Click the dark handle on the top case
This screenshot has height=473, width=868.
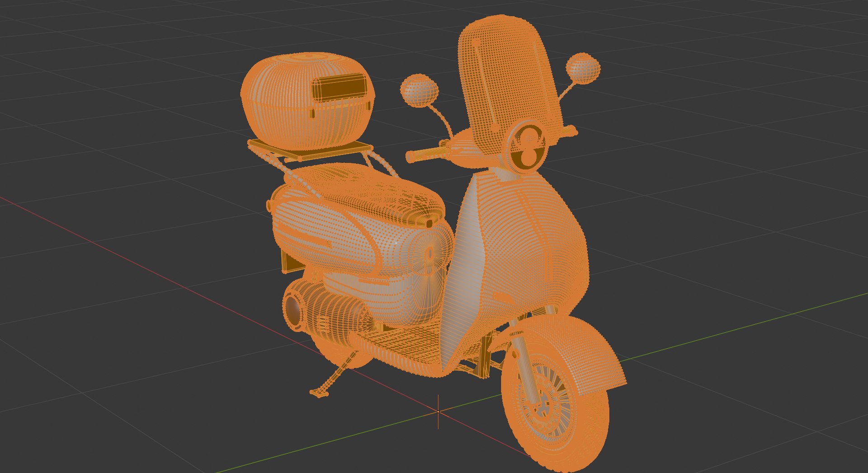pos(340,88)
